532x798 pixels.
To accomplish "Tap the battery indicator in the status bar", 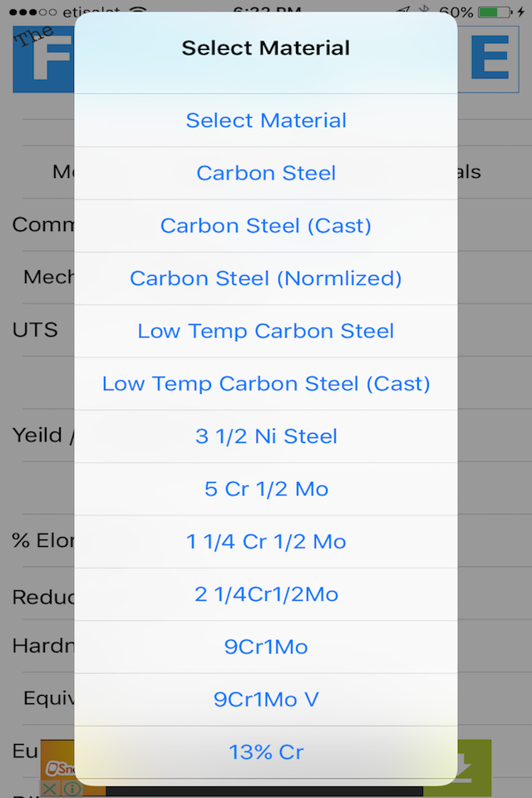I will pyautogui.click(x=499, y=12).
